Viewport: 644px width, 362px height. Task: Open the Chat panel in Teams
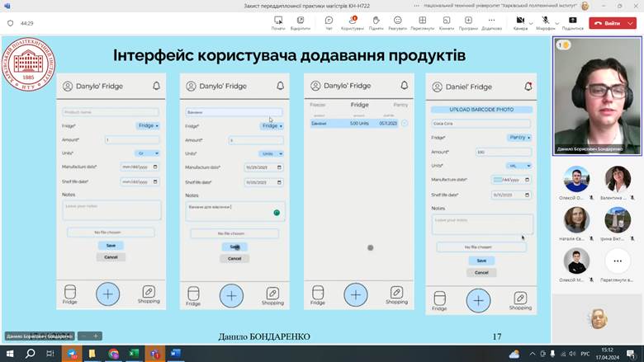click(x=329, y=22)
